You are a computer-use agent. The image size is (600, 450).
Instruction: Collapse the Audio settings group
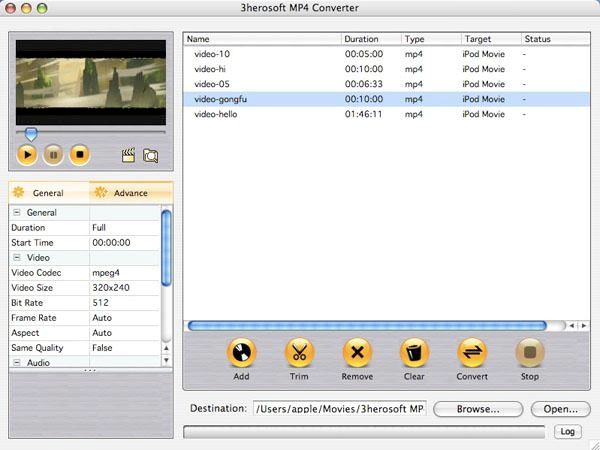(x=17, y=362)
